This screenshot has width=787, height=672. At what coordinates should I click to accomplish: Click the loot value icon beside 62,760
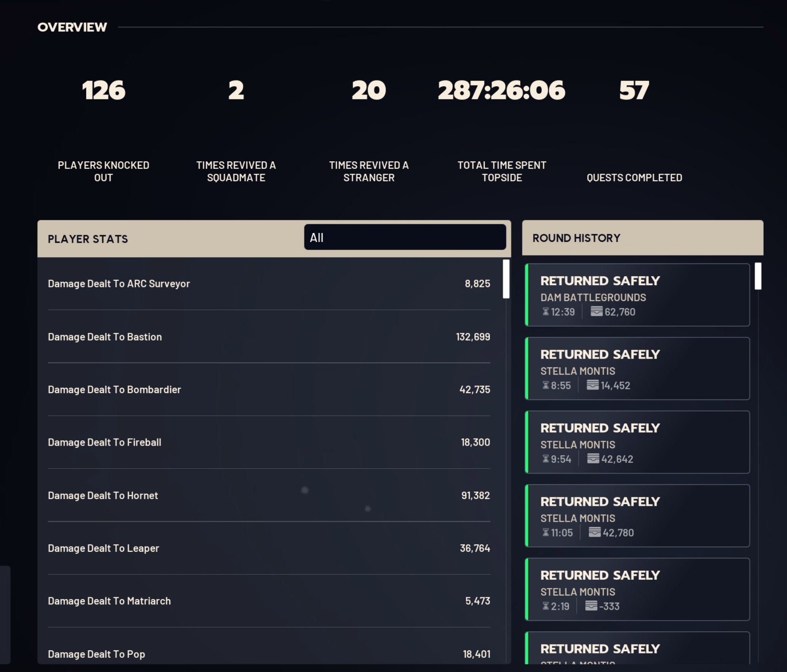click(596, 311)
